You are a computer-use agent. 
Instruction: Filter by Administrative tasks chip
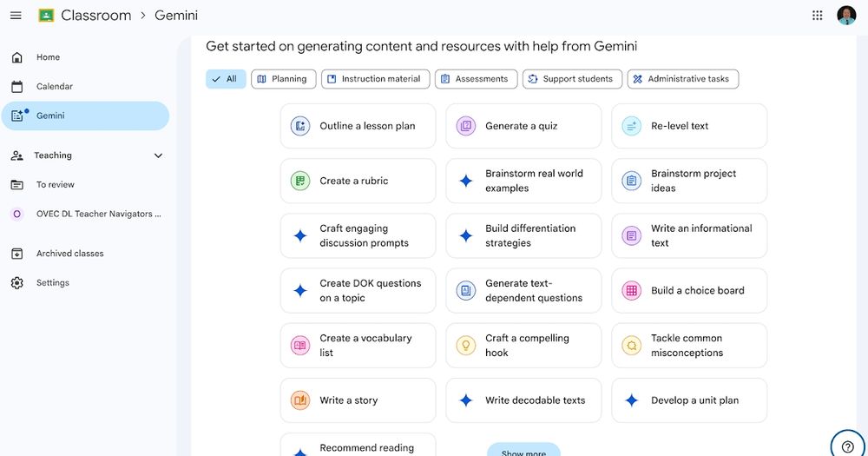(683, 79)
